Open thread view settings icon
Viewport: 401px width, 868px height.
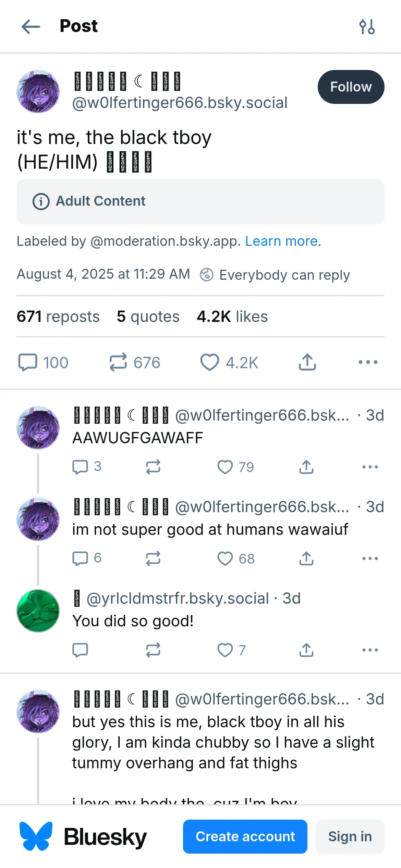click(x=367, y=27)
